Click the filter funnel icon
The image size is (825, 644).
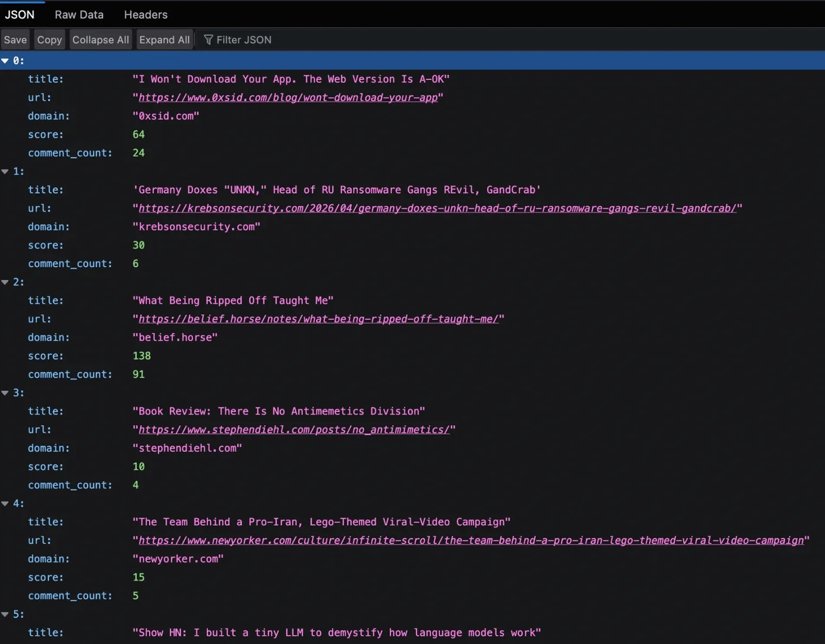(208, 40)
